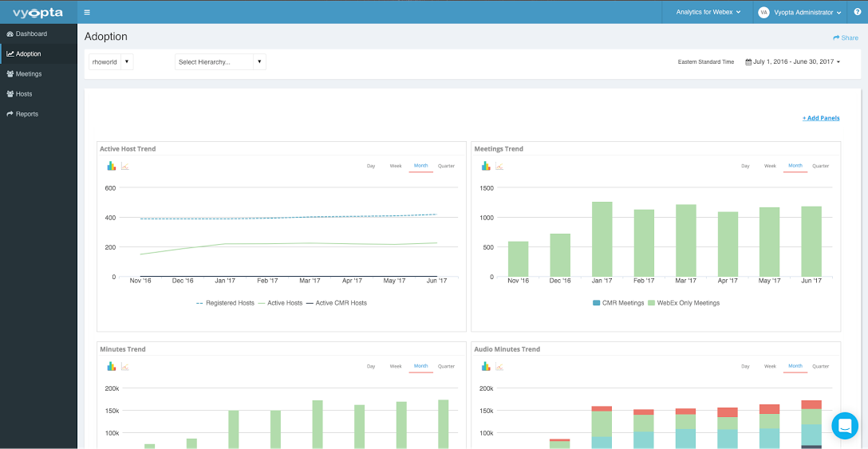
Task: Toggle the hamburger sidebar menu
Action: pos(87,12)
